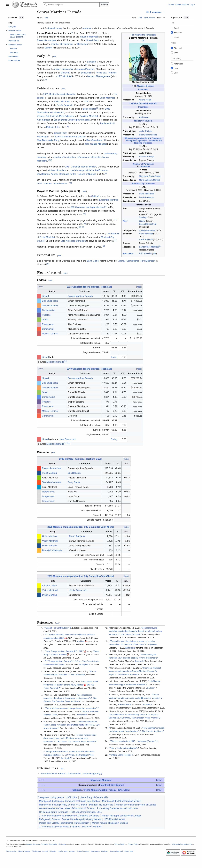This screenshot has width=202, height=868.
Task: Go to Federal in the contents sidebar
Action: pos(13,48)
